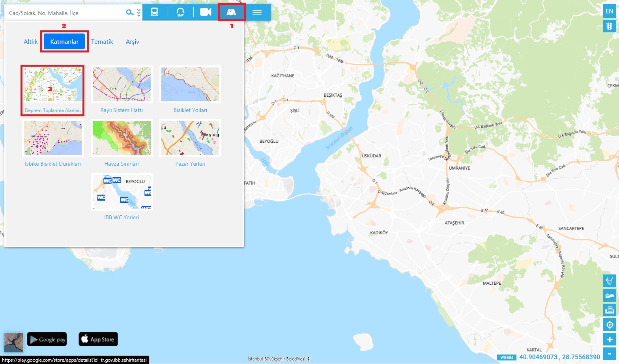Open the video camera feeds
This screenshot has width=619, height=364.
pos(206,12)
